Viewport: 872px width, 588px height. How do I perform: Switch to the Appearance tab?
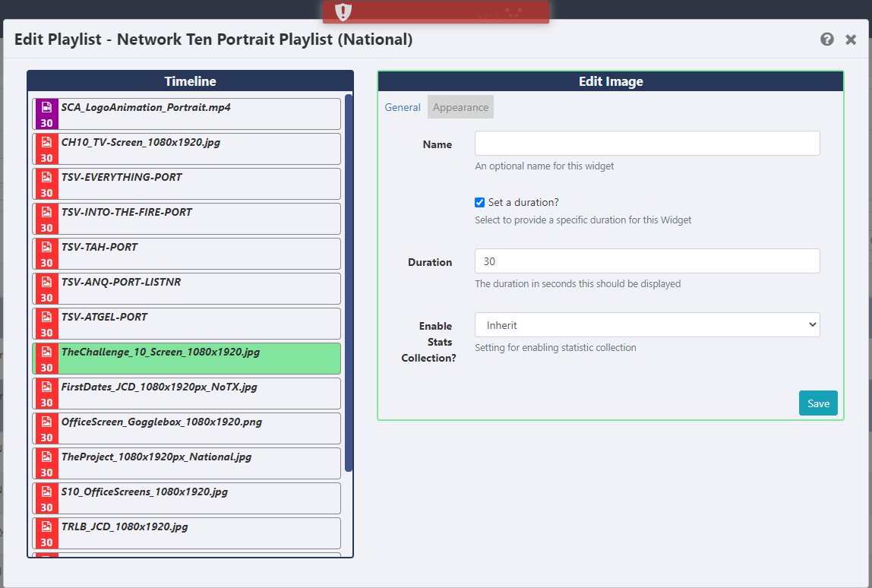[x=460, y=107]
